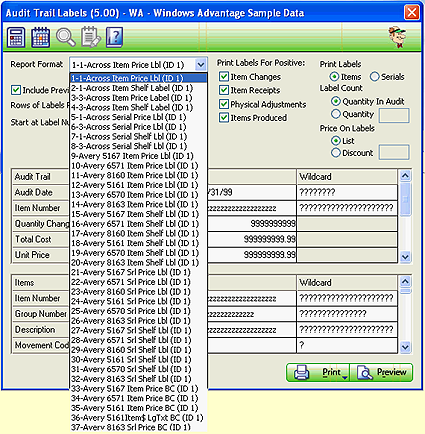
Task: Choose the Quantity radio option
Action: 336,114
